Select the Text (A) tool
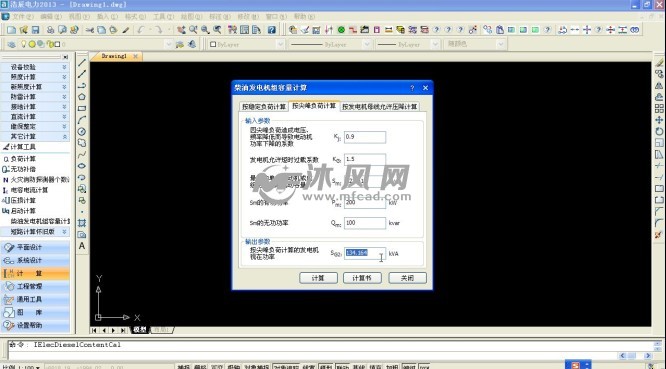Screen dimensions: 666x369 [82, 246]
